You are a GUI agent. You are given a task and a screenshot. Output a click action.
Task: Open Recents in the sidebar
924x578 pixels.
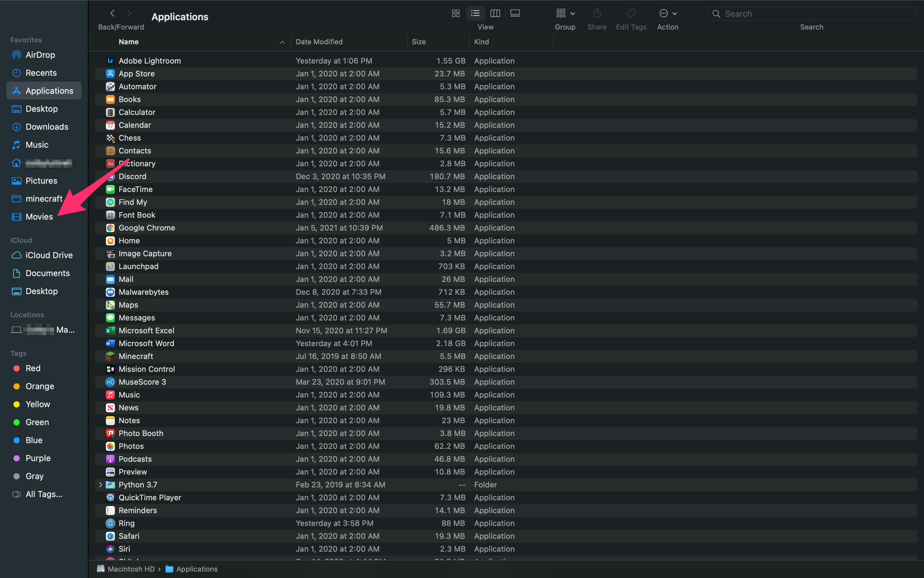pos(44,73)
